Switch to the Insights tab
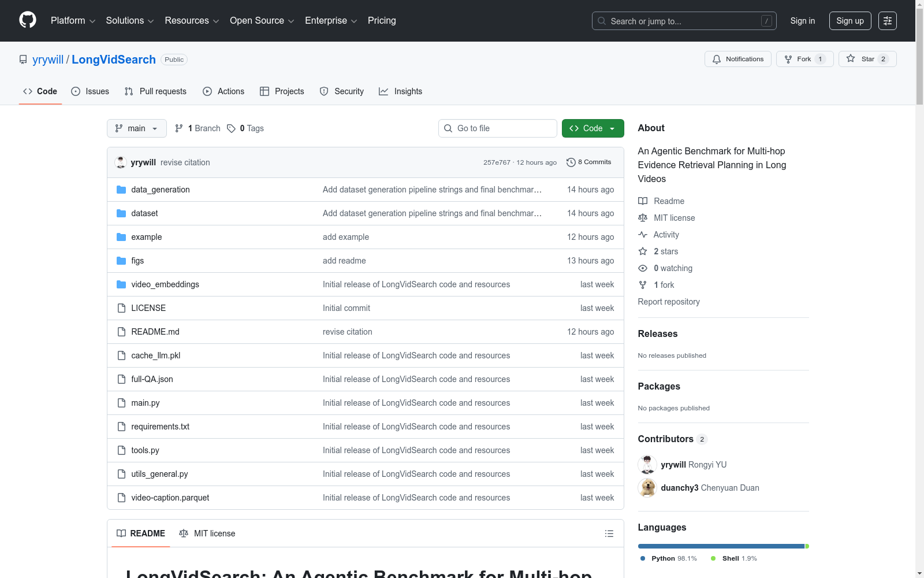The image size is (924, 578). 400,91
